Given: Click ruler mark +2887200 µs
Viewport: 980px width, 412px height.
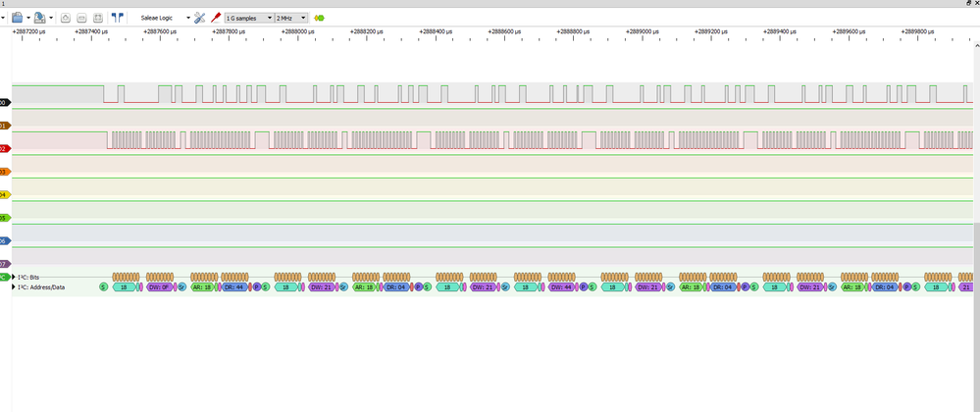Looking at the screenshot, I should [x=29, y=31].
